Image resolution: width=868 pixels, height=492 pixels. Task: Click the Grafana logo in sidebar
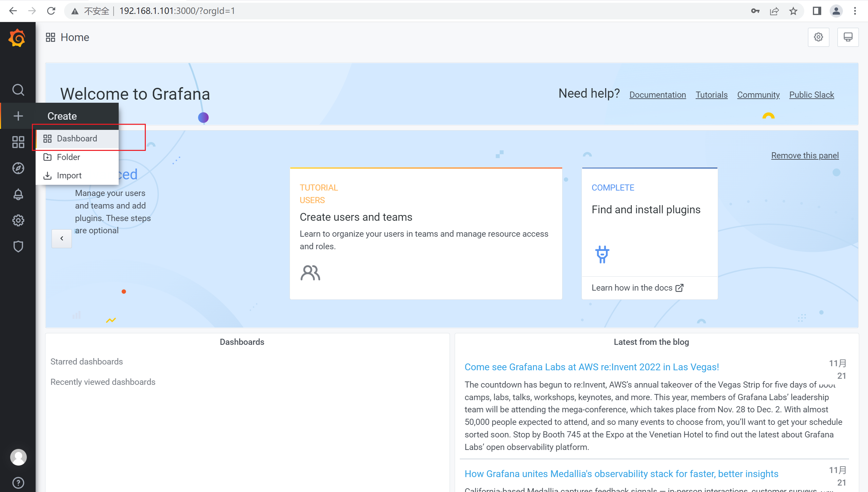click(x=17, y=38)
